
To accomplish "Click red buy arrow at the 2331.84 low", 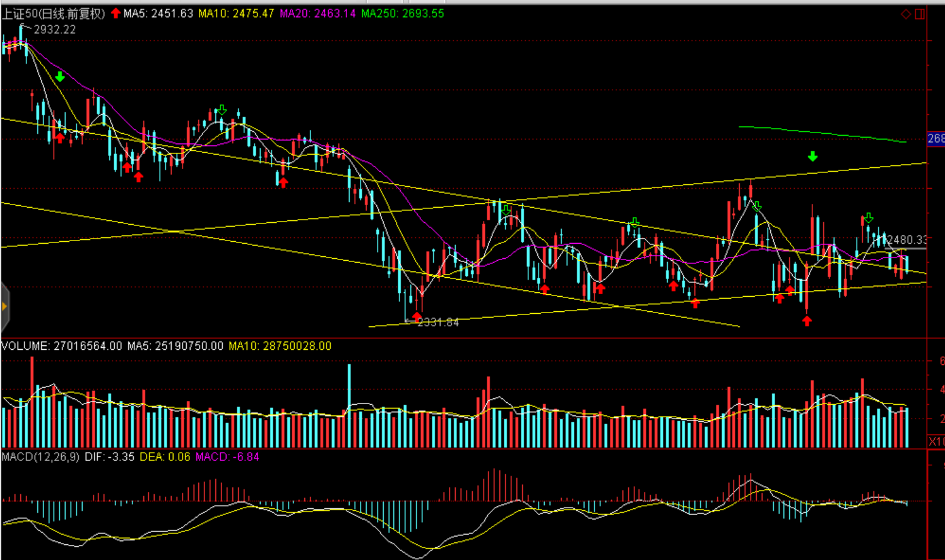I will [417, 315].
